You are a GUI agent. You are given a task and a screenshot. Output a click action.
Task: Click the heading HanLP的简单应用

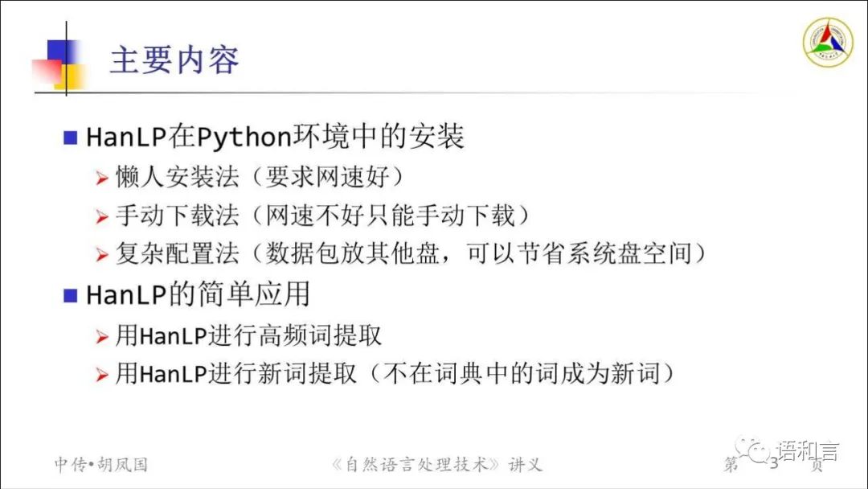(199, 294)
